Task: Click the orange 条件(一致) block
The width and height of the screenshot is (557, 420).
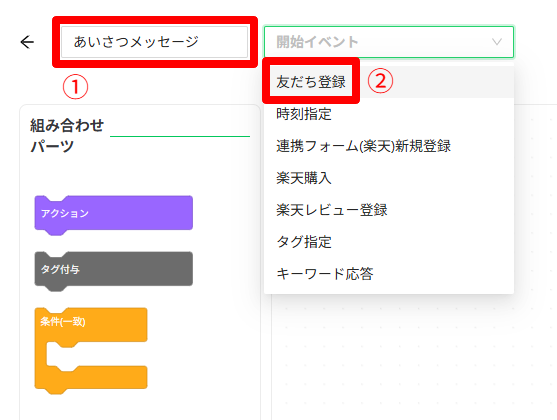Action: [x=91, y=325]
